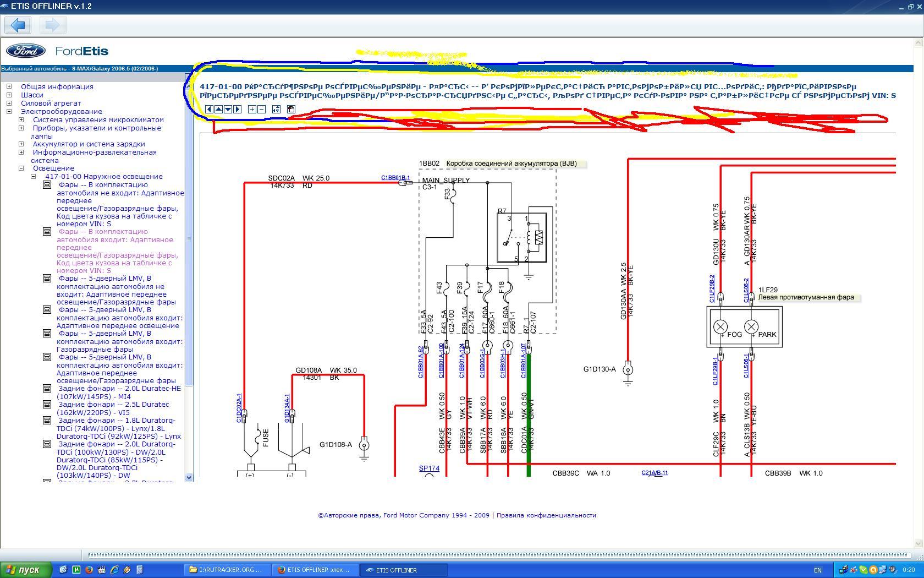Select 417-01-00 Наружное освещение label
924x578 pixels.
pyautogui.click(x=104, y=177)
